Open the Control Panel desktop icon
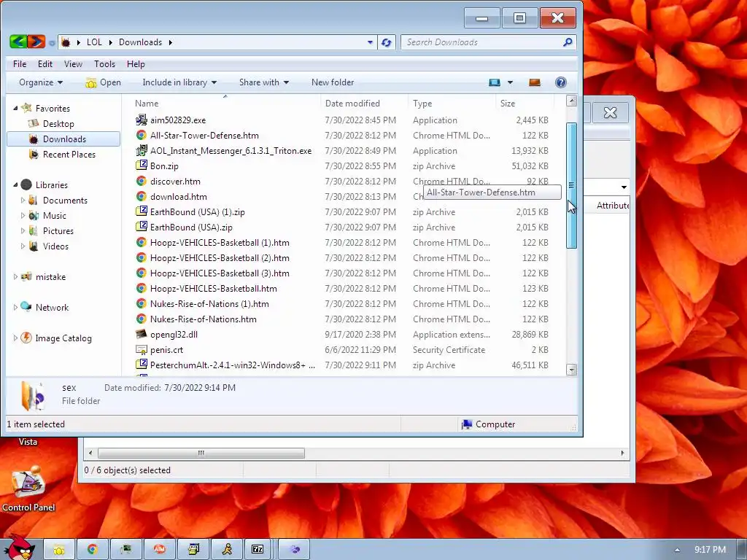747x560 pixels. (28, 488)
